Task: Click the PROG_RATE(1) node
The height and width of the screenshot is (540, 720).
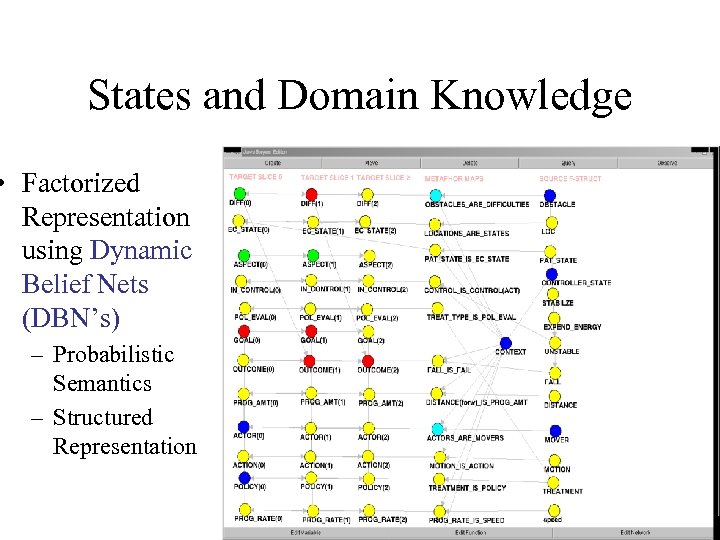Action: (313, 511)
